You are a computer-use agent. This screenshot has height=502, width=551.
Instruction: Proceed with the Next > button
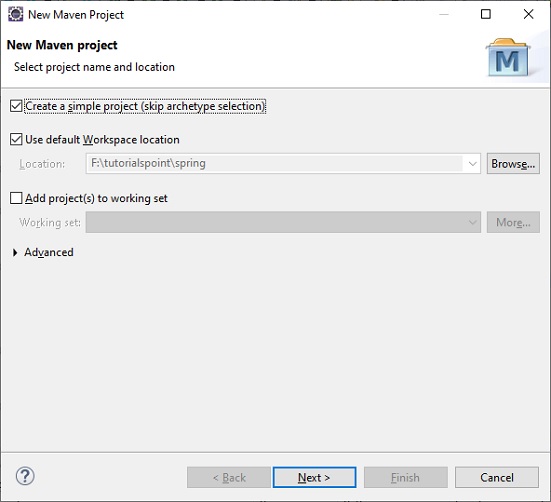click(x=314, y=477)
